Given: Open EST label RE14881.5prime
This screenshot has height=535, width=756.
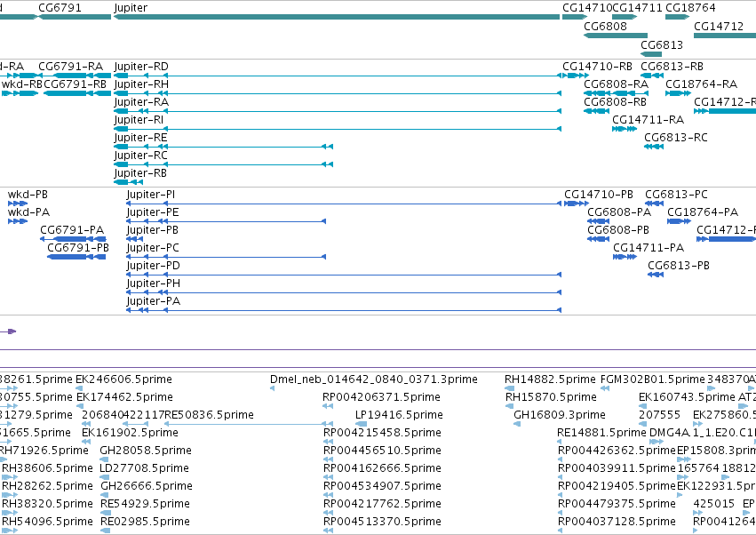Looking at the screenshot, I should click(601, 433).
